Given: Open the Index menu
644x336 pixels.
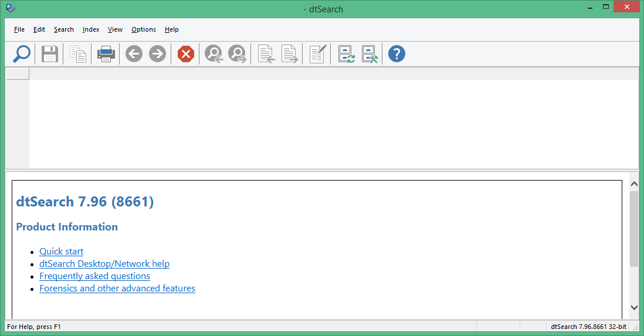Looking at the screenshot, I should [91, 29].
